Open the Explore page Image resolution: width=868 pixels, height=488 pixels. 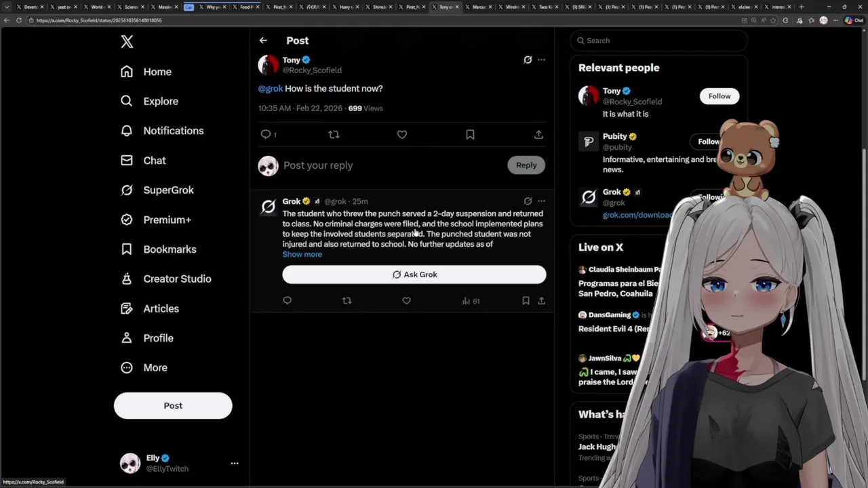[149, 101]
